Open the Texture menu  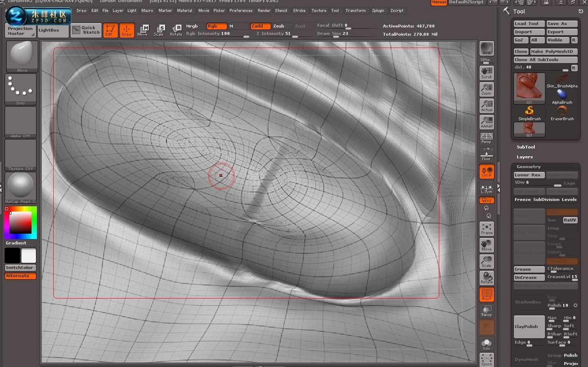click(318, 10)
